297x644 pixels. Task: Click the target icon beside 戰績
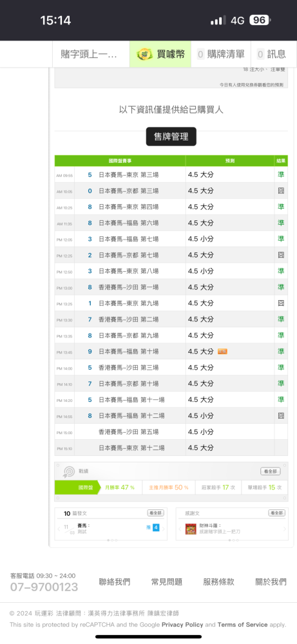pyautogui.click(x=68, y=471)
